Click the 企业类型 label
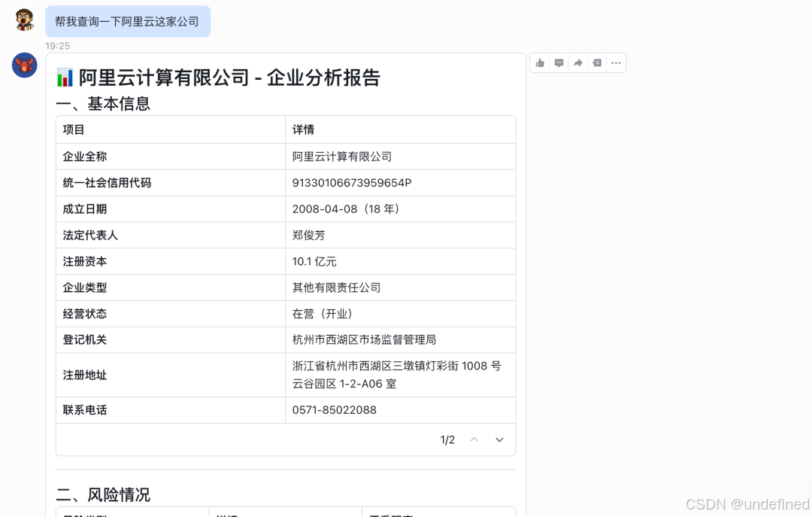This screenshot has height=517, width=812. pos(85,287)
